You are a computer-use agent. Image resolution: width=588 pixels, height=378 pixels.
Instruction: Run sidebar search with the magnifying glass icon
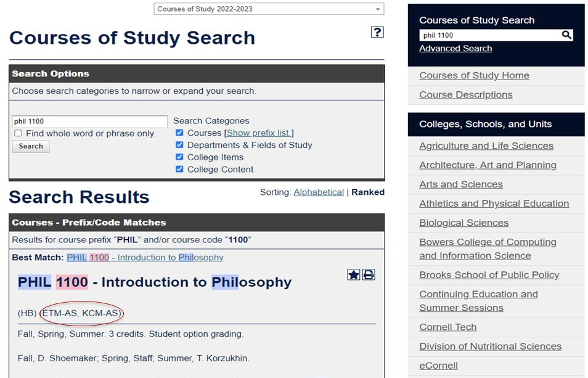pyautogui.click(x=566, y=35)
